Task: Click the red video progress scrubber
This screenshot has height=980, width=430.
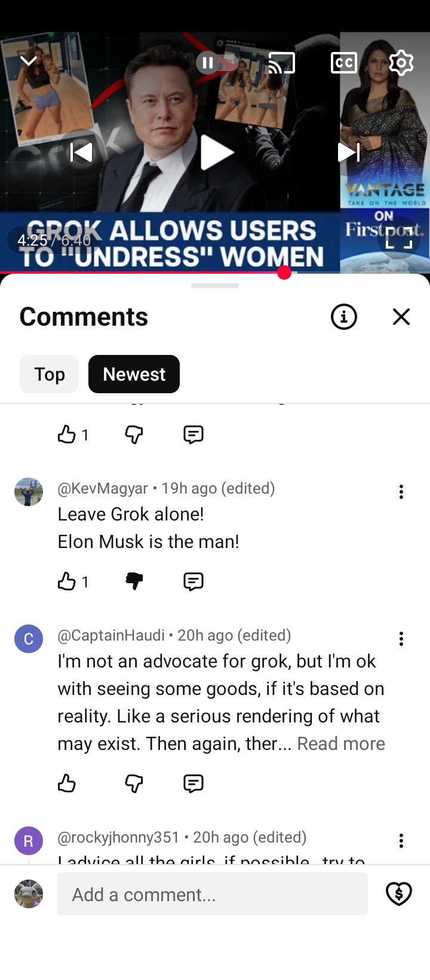Action: (284, 272)
